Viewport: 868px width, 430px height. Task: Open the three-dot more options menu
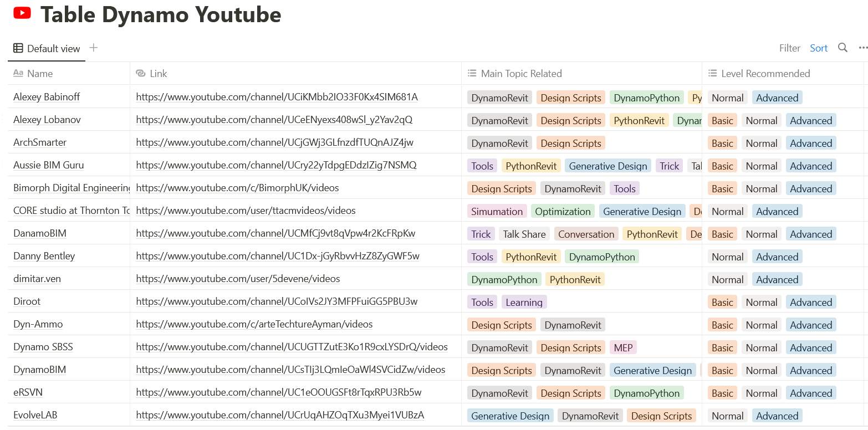tap(862, 48)
